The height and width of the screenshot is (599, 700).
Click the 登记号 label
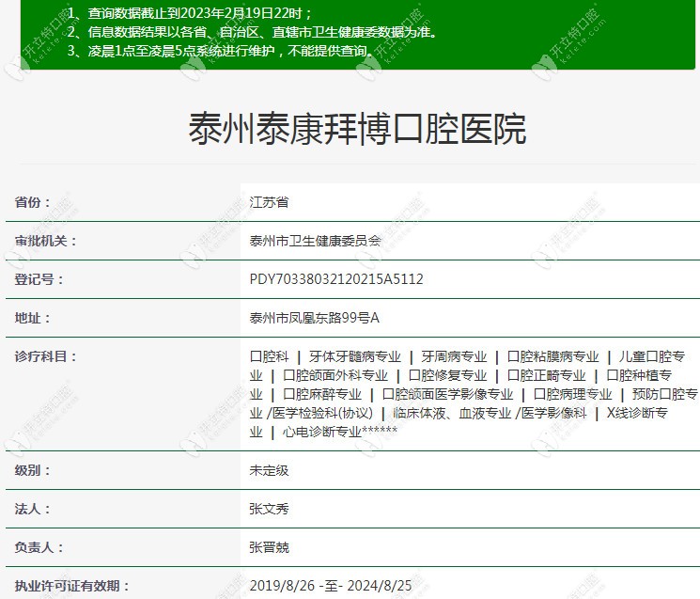39,279
